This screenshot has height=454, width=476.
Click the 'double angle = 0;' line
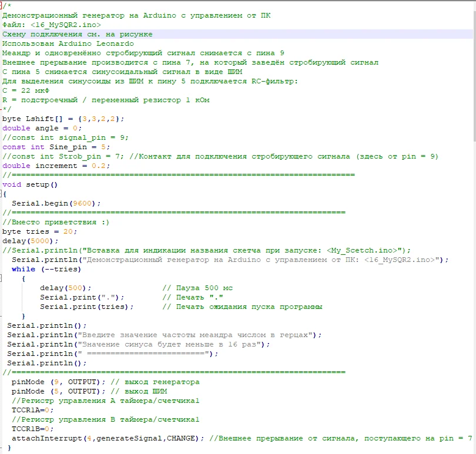pos(42,128)
